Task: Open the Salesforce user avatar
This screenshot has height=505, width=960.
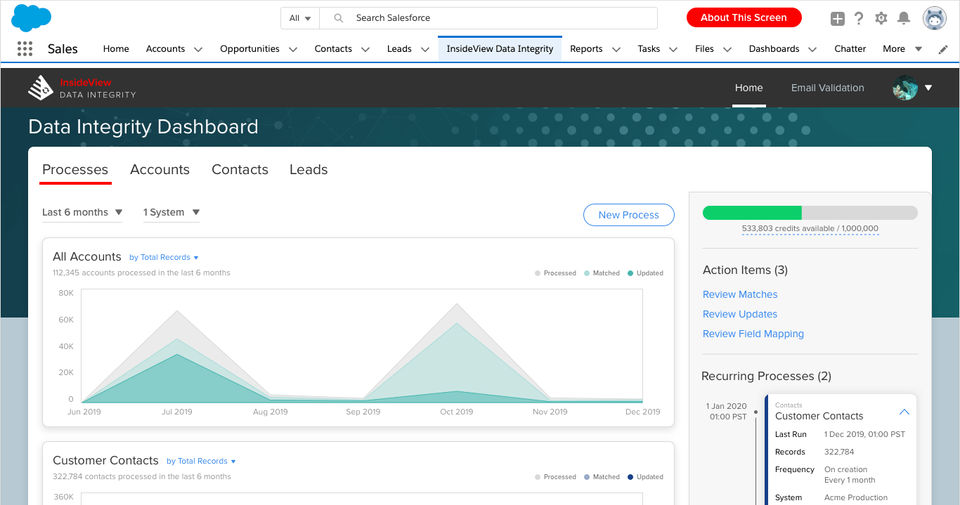Action: click(934, 18)
